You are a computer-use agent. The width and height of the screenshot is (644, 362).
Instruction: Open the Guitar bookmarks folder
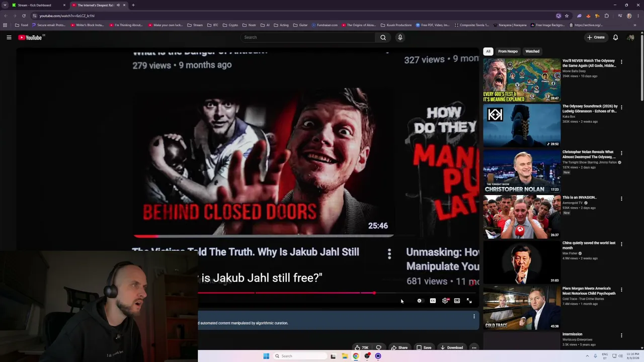tap(300, 25)
